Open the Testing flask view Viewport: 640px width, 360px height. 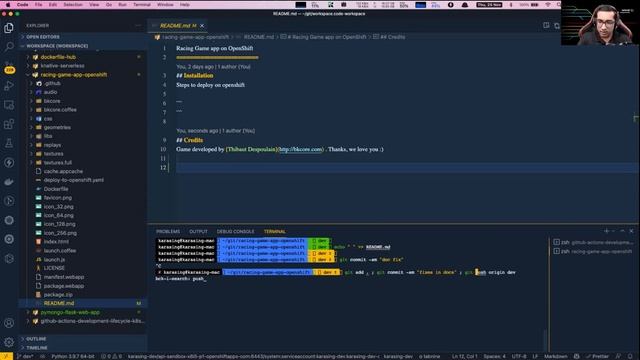(9, 143)
